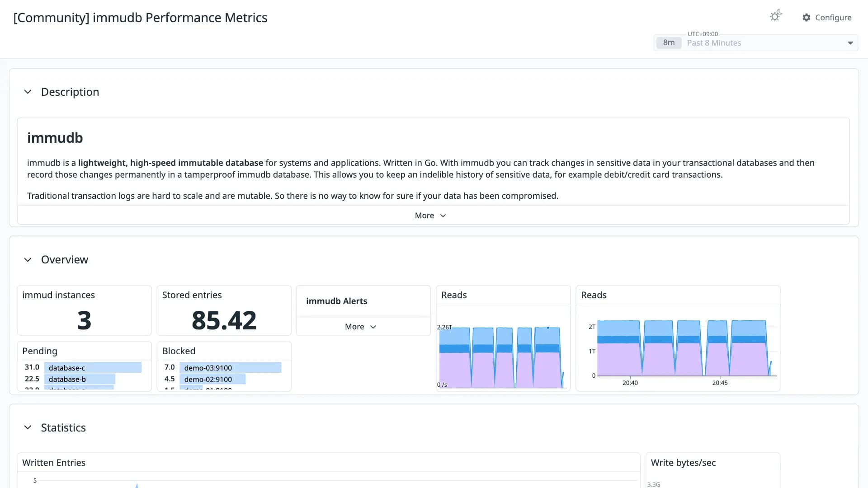The image size is (868, 488).
Task: Click the Blocked widget title
Action: (x=179, y=351)
